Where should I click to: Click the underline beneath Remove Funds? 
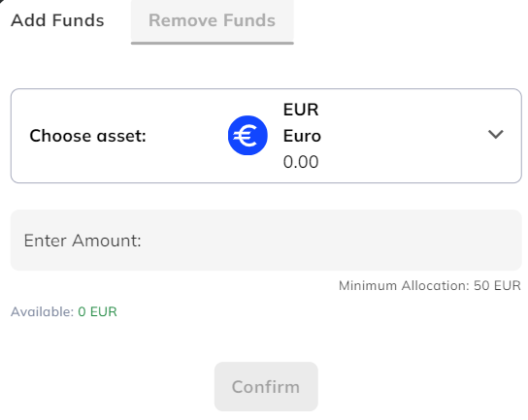coord(213,43)
